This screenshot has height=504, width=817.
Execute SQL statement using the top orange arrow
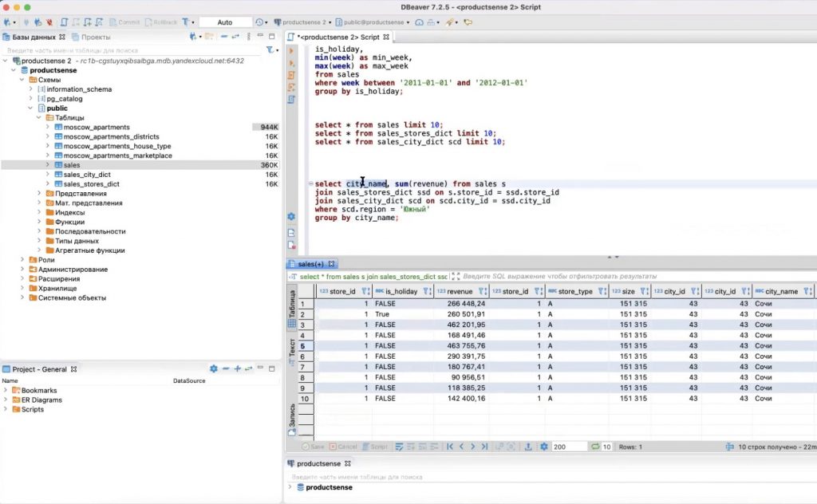pos(291,50)
